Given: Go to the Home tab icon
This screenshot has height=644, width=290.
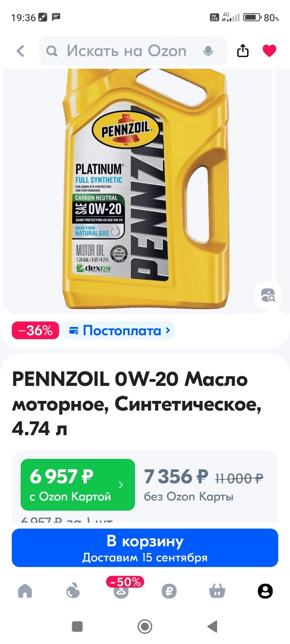Looking at the screenshot, I should click(25, 591).
